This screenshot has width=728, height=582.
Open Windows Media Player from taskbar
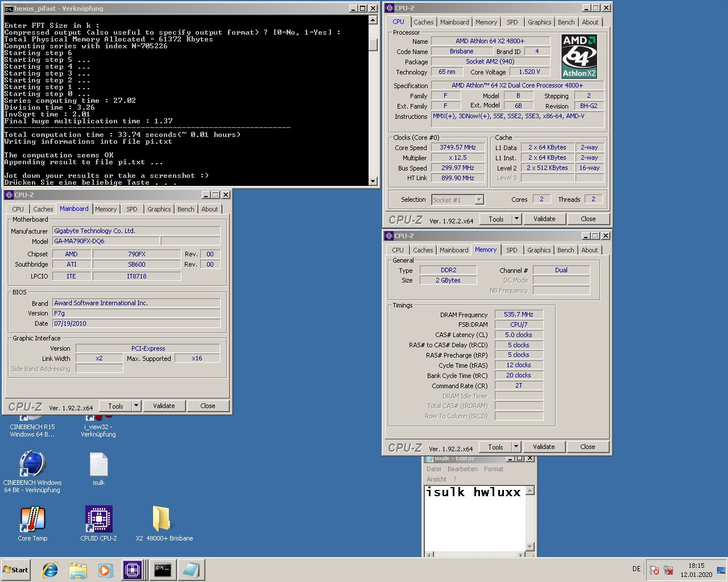[x=105, y=570]
